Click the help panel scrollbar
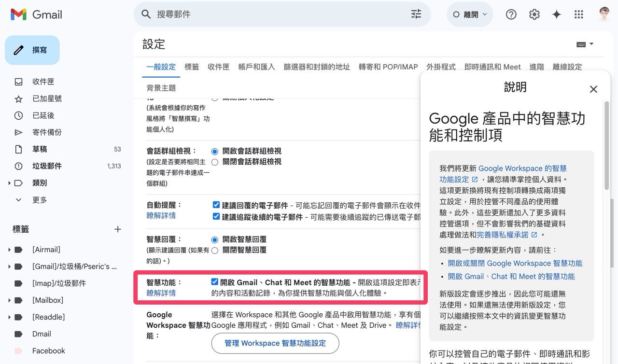 [606, 145]
